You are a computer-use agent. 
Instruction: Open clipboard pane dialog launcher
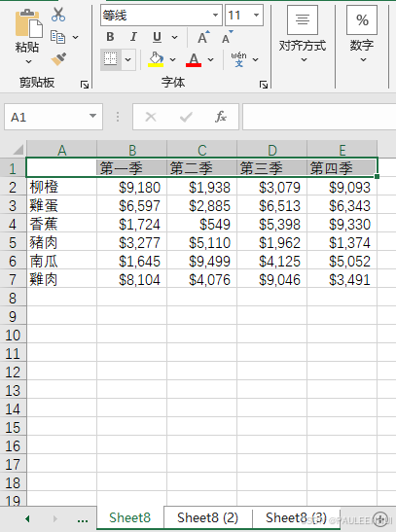[85, 85]
